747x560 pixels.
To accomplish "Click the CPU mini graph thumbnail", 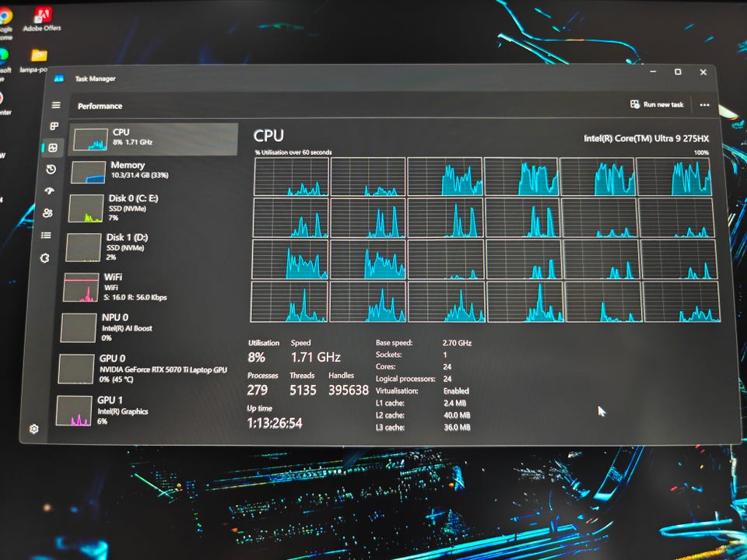I will click(x=90, y=139).
